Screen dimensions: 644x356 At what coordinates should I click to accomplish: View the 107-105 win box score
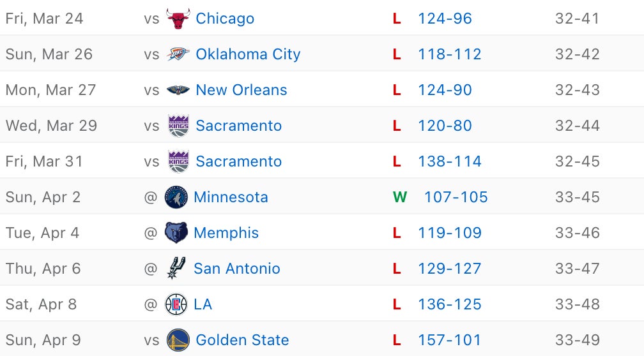[x=456, y=197]
